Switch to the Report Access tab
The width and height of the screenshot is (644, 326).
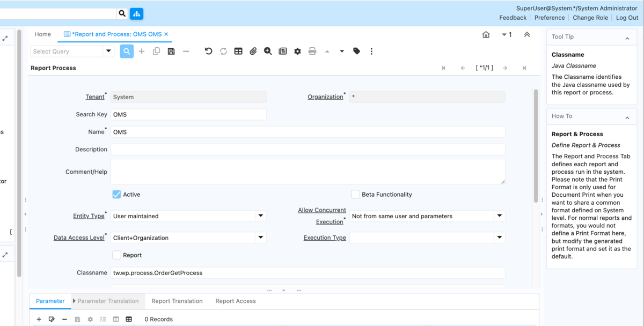click(236, 301)
